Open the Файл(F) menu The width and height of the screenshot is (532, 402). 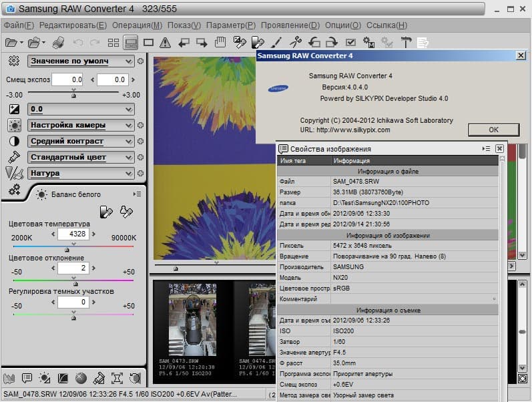pyautogui.click(x=19, y=25)
